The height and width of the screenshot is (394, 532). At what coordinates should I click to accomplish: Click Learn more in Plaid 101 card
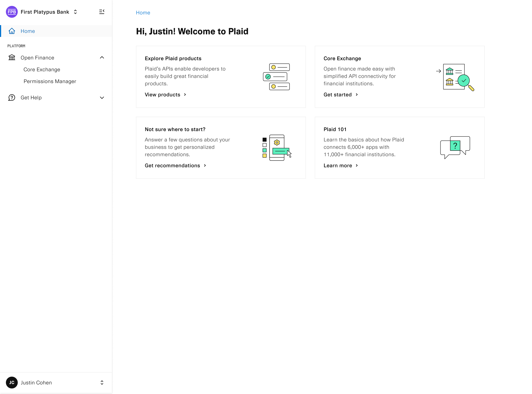point(337,165)
